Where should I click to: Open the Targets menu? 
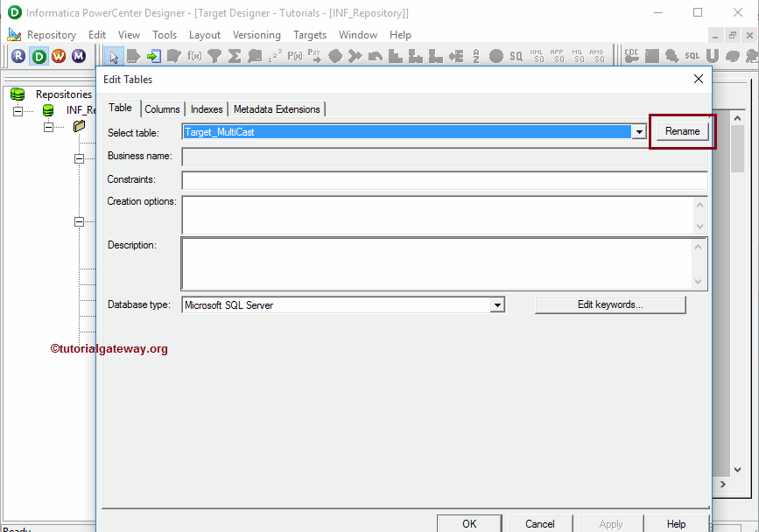click(x=310, y=34)
